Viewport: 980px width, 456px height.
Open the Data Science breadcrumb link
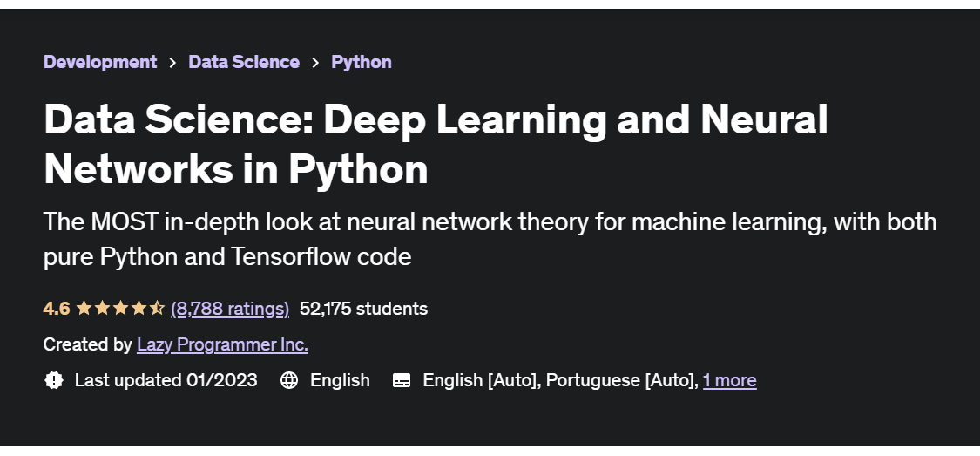[x=244, y=62]
